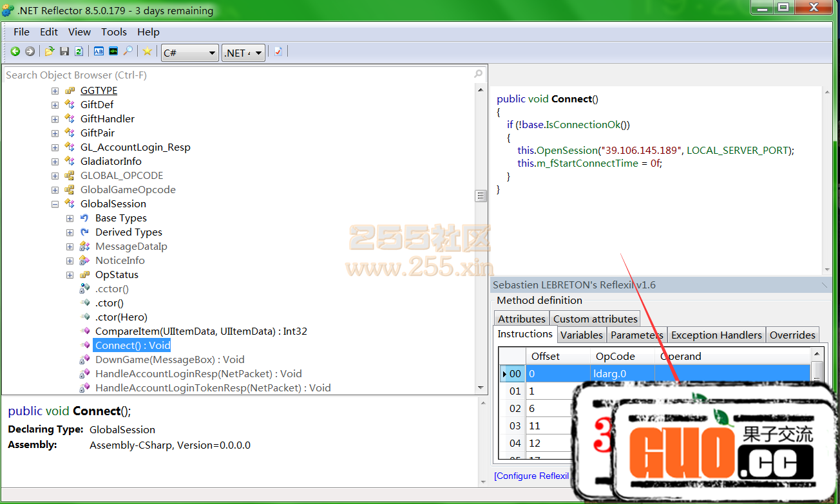Open the Tools menu
The width and height of the screenshot is (840, 504).
pos(114,32)
